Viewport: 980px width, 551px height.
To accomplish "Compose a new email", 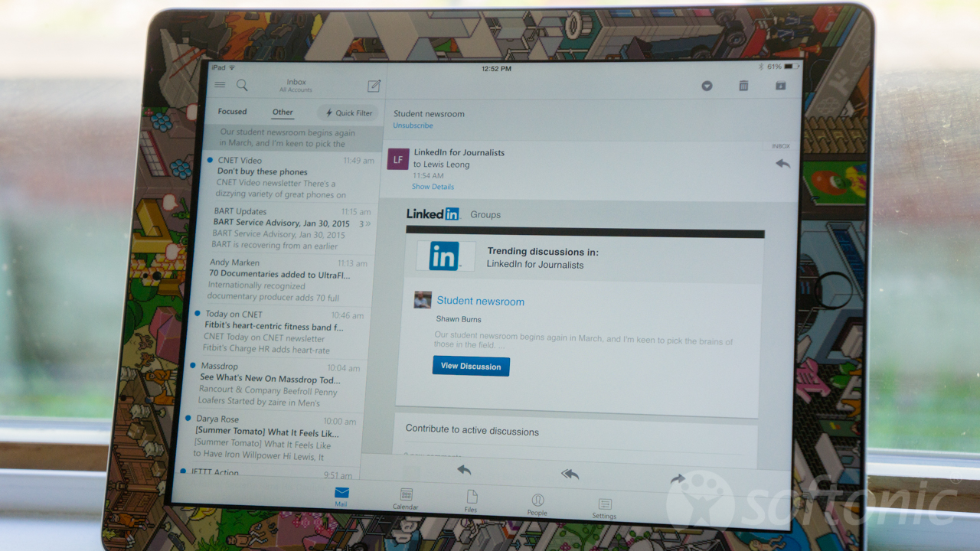I will [x=374, y=86].
